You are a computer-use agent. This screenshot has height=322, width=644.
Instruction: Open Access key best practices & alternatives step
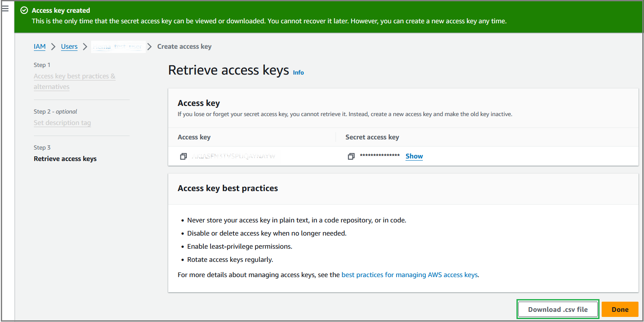click(75, 81)
